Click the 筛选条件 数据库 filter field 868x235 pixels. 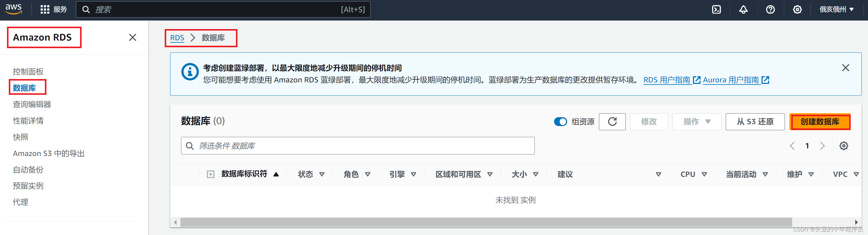click(x=358, y=146)
